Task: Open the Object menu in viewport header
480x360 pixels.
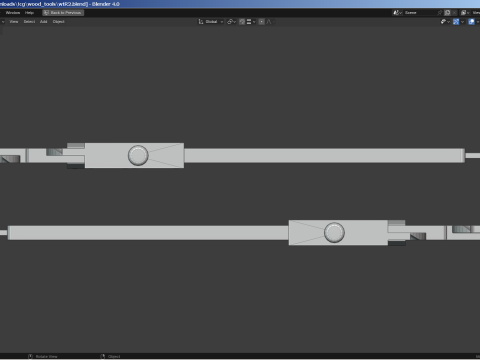Action: pyautogui.click(x=58, y=22)
